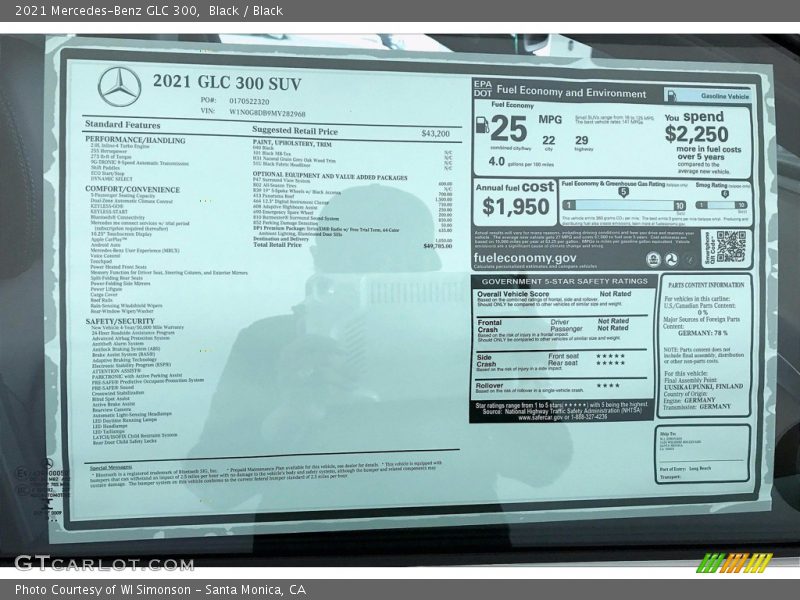Click the EPA DOT logo block

(x=482, y=90)
